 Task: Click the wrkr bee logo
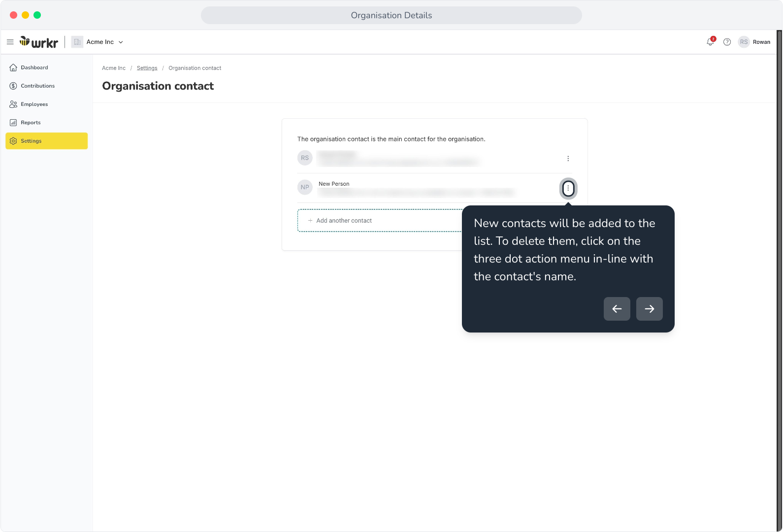point(39,42)
